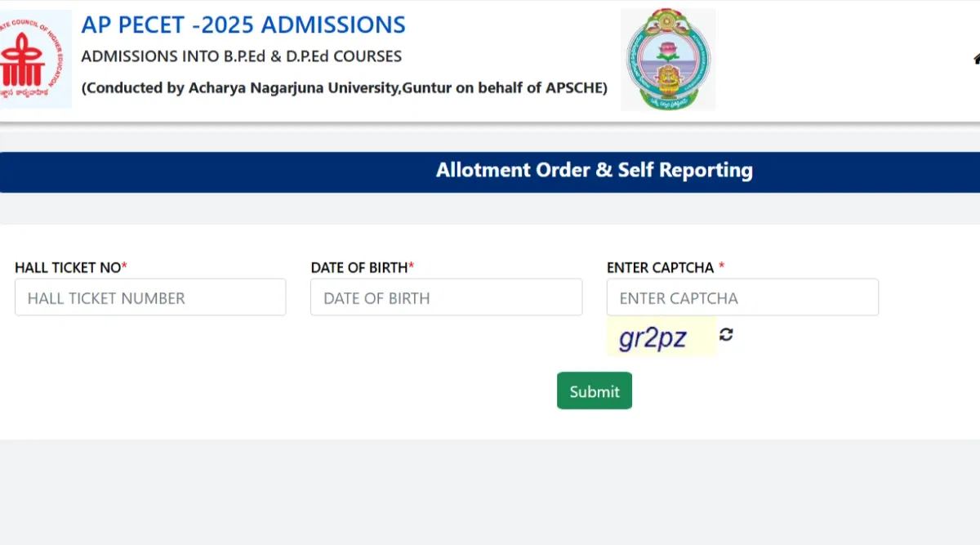The image size is (980, 545).
Task: Click the red asterisk beside DATE OF BIRTH
Action: click(412, 266)
